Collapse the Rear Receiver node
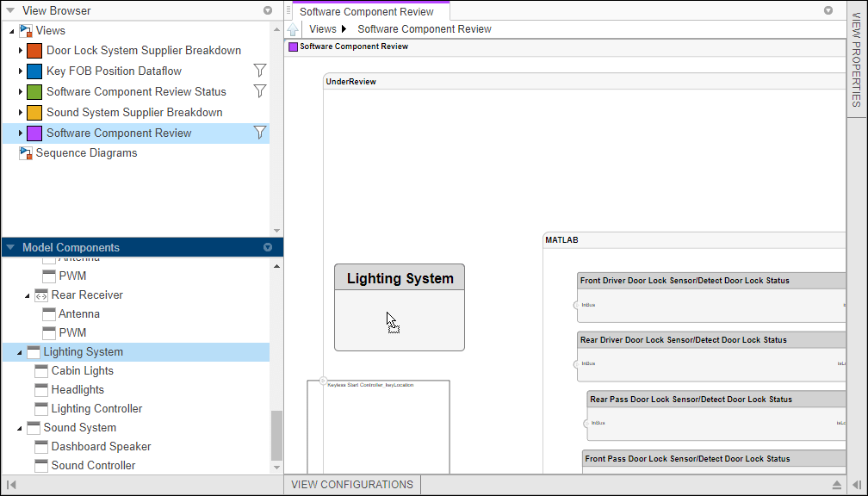 (27, 294)
